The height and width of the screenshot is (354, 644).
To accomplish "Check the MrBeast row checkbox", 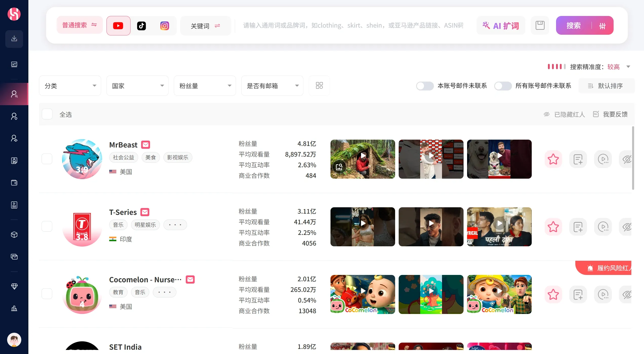I will [x=47, y=159].
